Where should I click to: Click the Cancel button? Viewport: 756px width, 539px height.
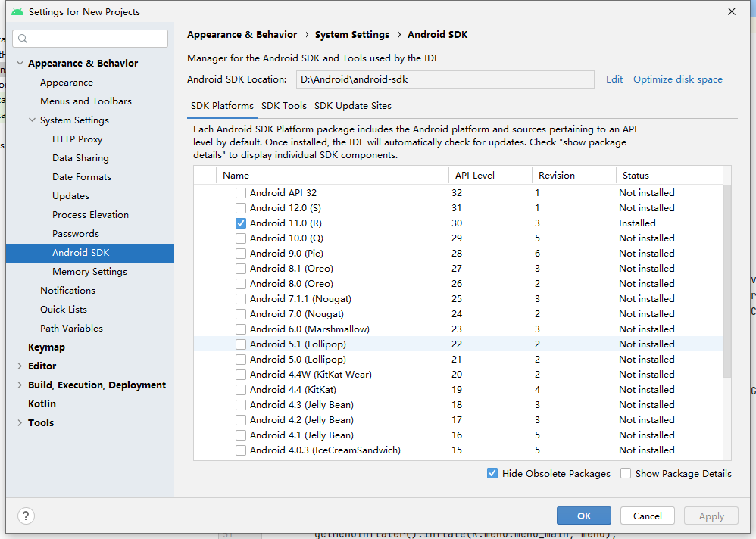click(x=648, y=516)
